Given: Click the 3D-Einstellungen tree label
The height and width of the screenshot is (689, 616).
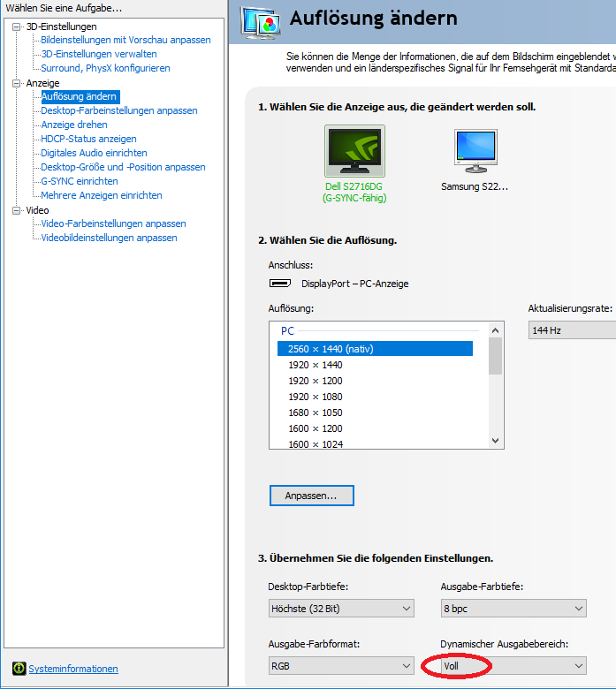Looking at the screenshot, I should pyautogui.click(x=61, y=26).
